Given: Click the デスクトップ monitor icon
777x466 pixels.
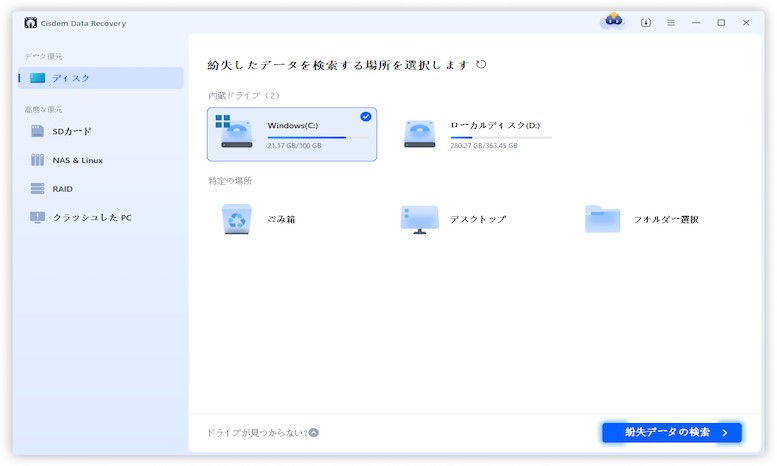Looking at the screenshot, I should (x=420, y=219).
